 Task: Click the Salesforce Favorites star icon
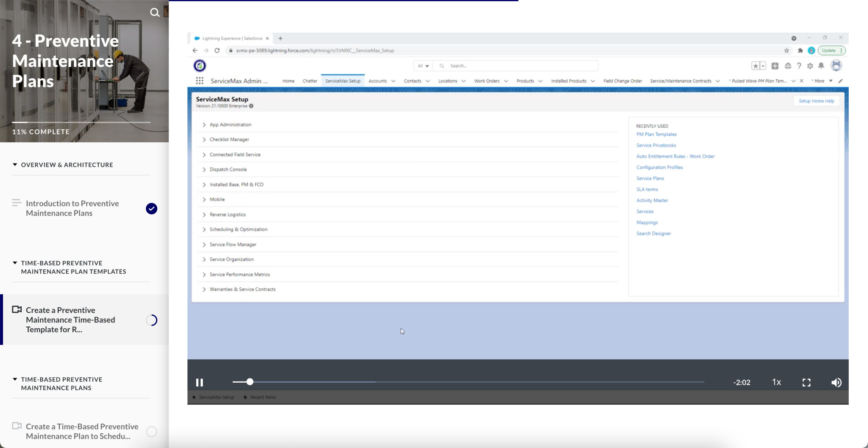[x=755, y=66]
